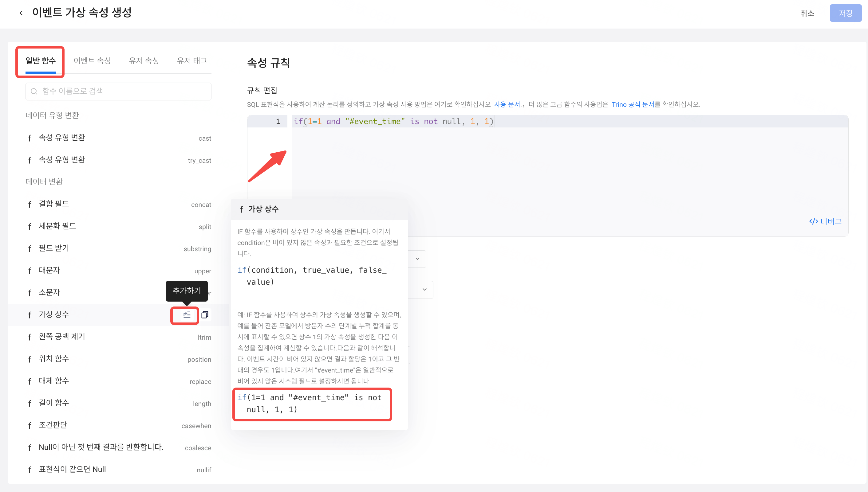Select the 위치 함수 position function
Viewport: 868px width, 492px height.
point(118,359)
